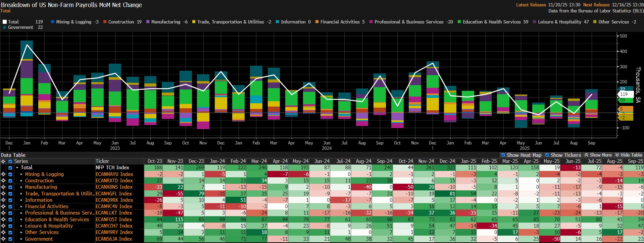Open the ECANH9RY Index ticker link
The width and height of the screenshot is (644, 243).
coord(114,232)
